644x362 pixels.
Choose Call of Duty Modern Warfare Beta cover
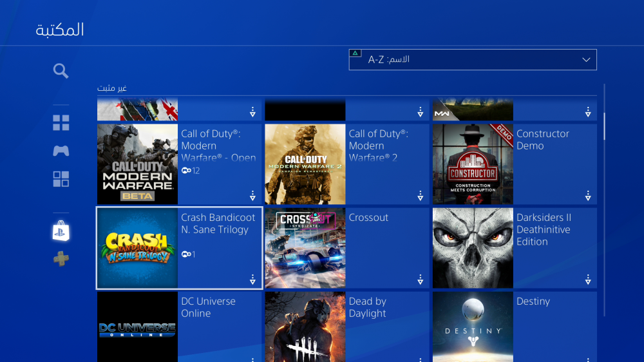tap(137, 164)
